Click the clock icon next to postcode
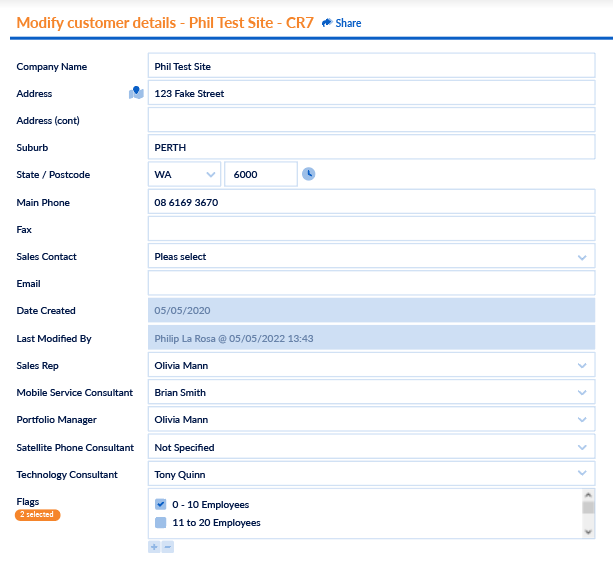 coord(308,174)
